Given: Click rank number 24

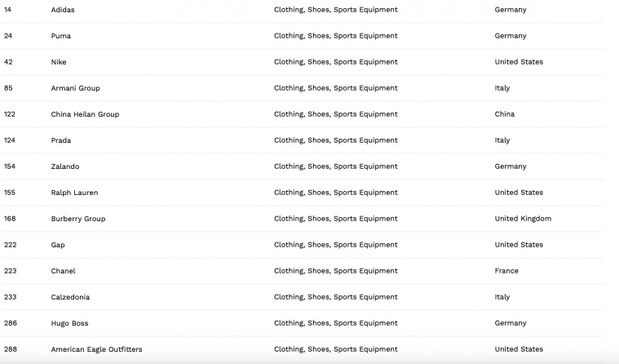Looking at the screenshot, I should (8, 36).
